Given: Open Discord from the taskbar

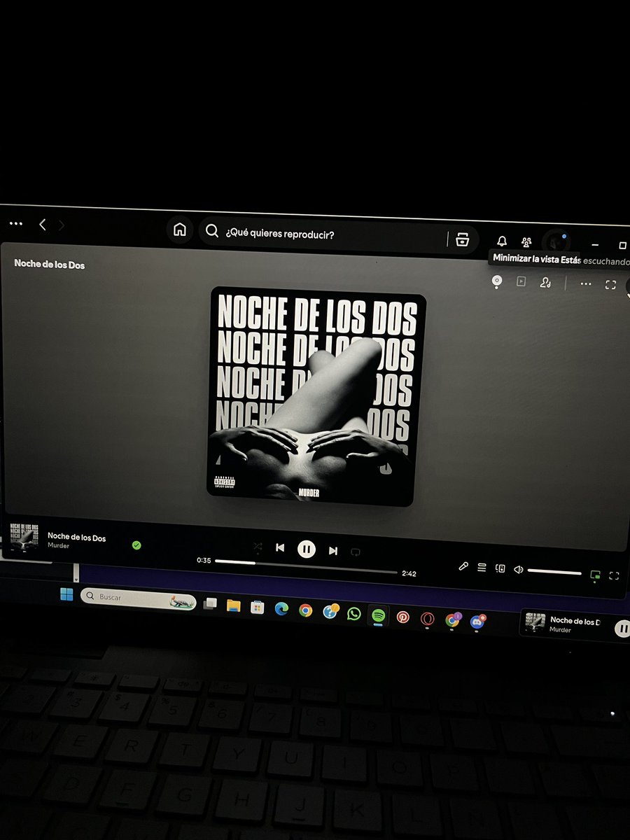Looking at the screenshot, I should point(477,622).
